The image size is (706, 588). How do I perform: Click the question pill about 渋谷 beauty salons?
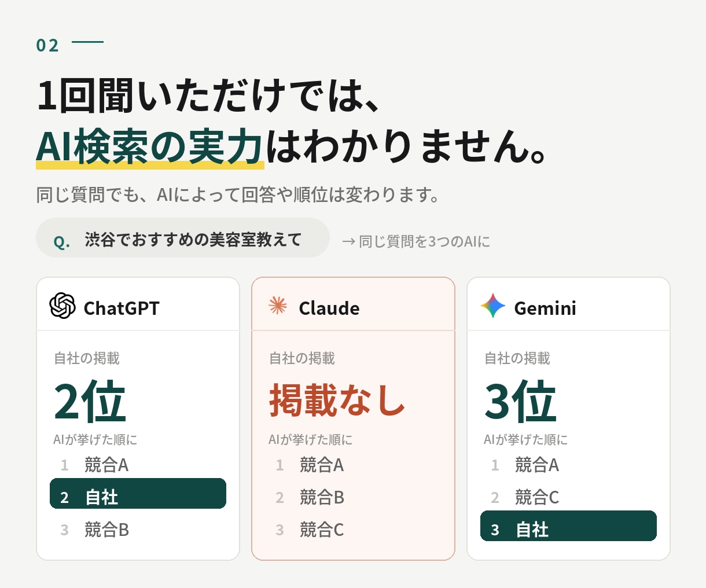(183, 238)
